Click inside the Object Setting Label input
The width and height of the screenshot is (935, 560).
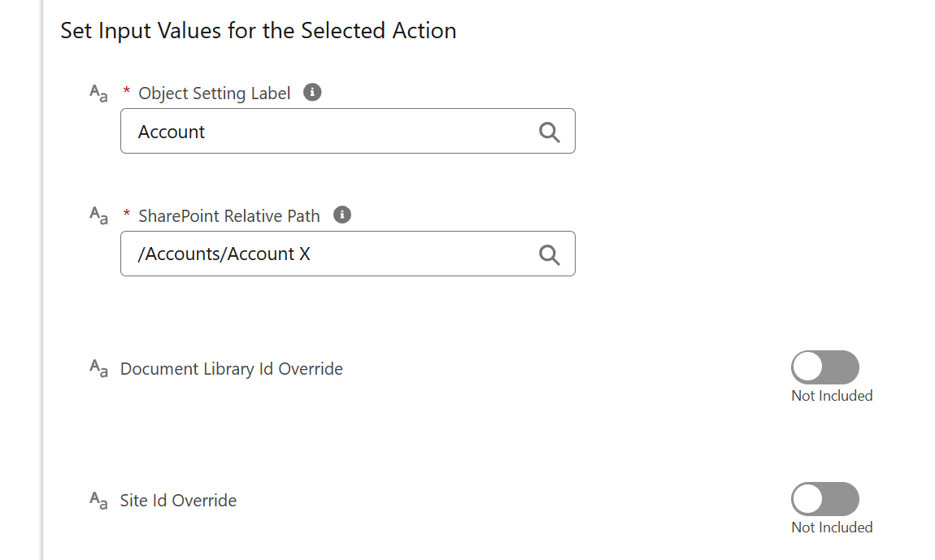[348, 131]
